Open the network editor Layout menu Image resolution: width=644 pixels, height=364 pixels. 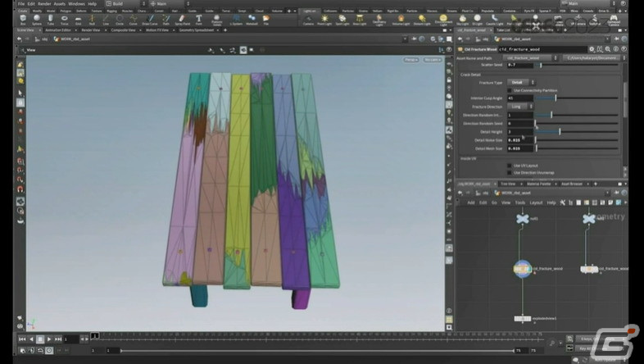[536, 202]
